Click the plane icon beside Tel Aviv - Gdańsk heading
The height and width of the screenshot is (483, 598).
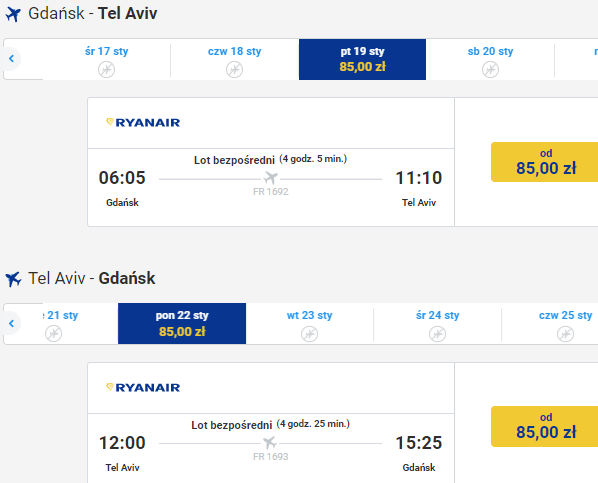(x=13, y=279)
